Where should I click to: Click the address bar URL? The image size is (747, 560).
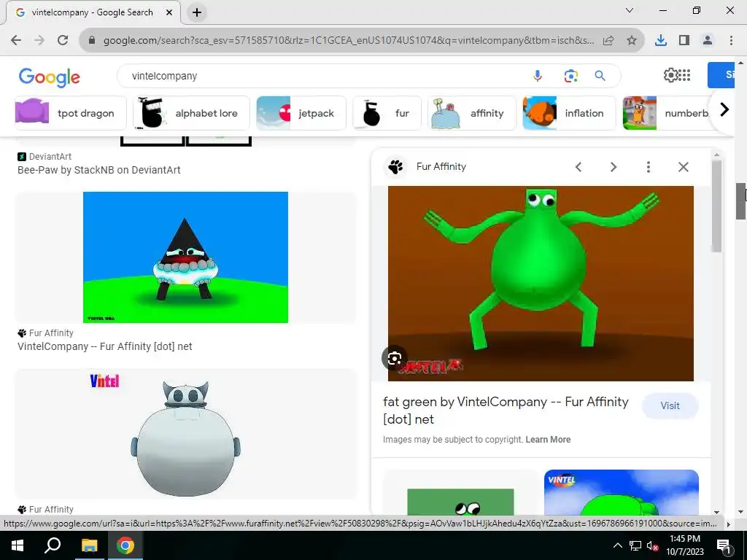click(x=348, y=41)
